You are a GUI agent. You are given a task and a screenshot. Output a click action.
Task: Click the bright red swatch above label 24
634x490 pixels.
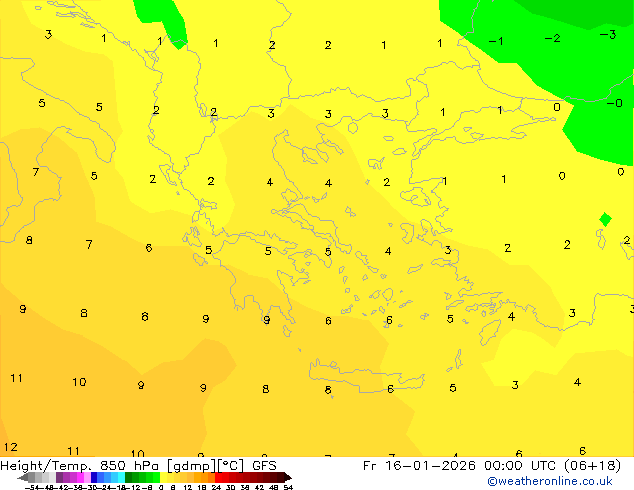tap(218, 477)
